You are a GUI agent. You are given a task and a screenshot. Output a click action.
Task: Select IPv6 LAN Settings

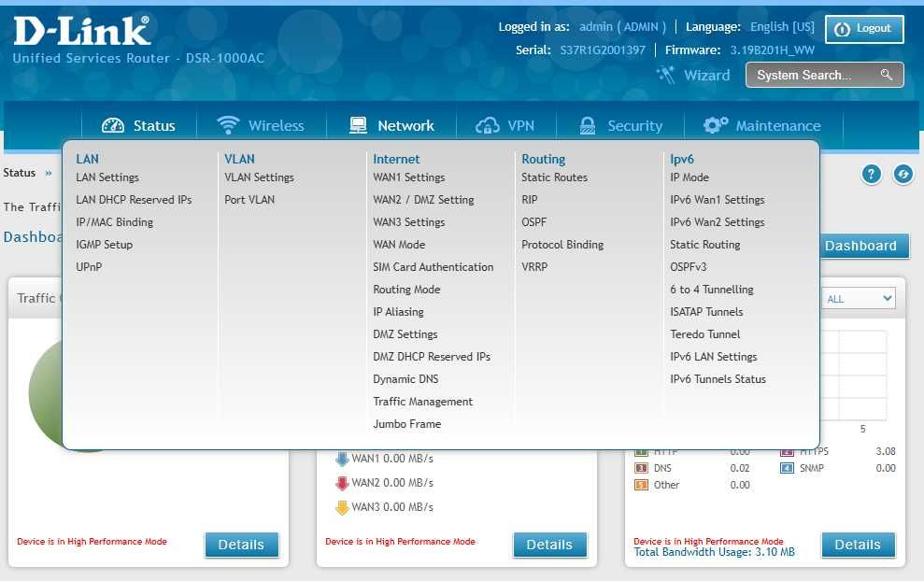click(x=713, y=357)
